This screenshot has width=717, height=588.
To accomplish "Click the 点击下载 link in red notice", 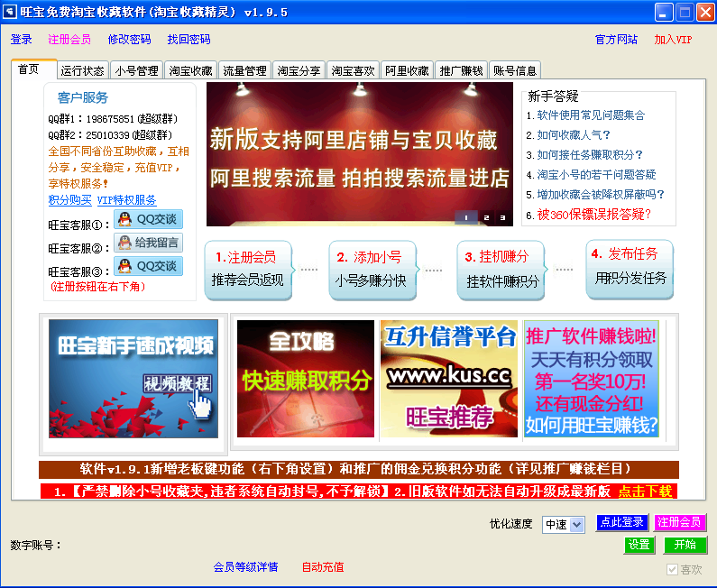I will (x=645, y=492).
